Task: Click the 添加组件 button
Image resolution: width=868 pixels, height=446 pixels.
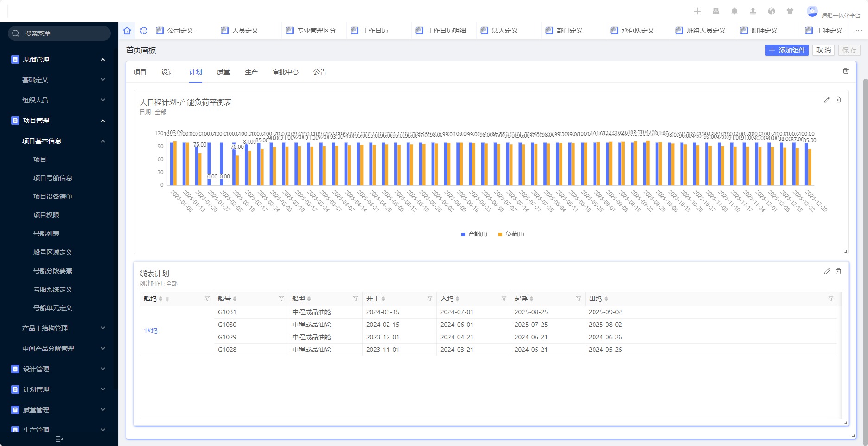Action: point(787,50)
